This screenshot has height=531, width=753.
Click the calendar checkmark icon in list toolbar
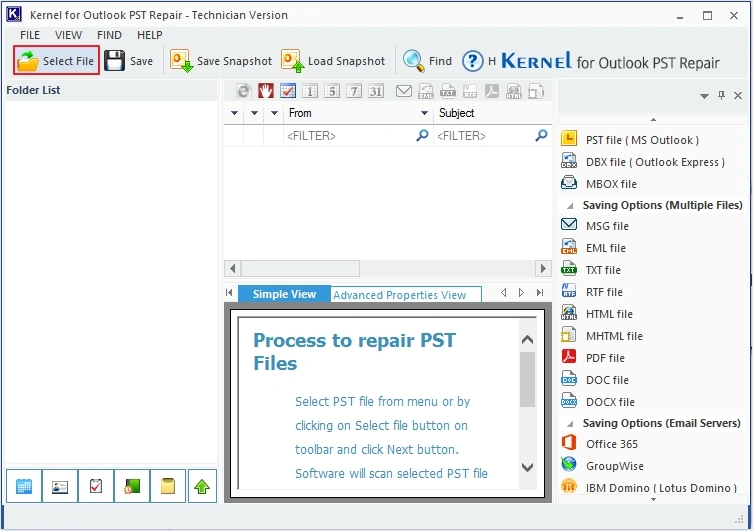288,91
